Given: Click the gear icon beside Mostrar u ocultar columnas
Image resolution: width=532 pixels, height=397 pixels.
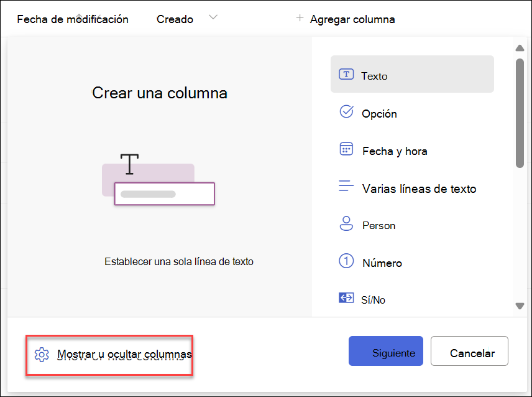Looking at the screenshot, I should [x=42, y=355].
